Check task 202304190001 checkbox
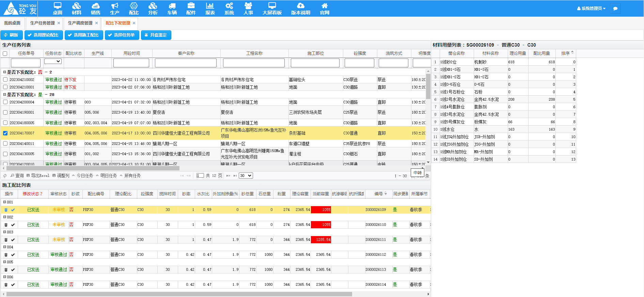The height and width of the screenshot is (297, 644). pos(5,113)
